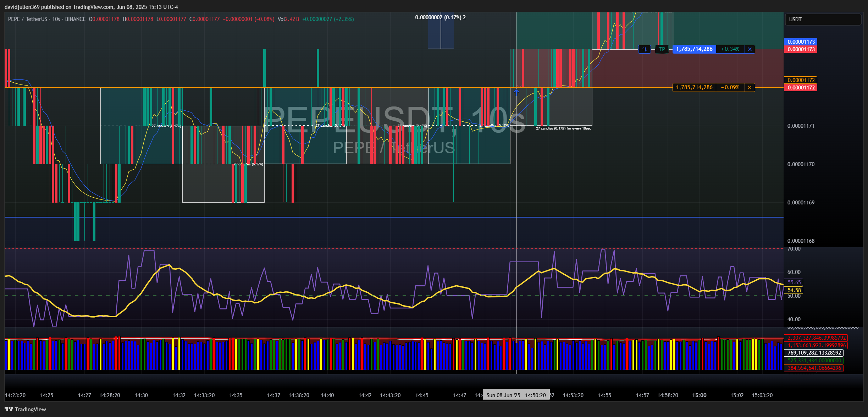Click the orange-outlined 0.00001172 price label
This screenshot has height=417, width=868.
coord(801,80)
